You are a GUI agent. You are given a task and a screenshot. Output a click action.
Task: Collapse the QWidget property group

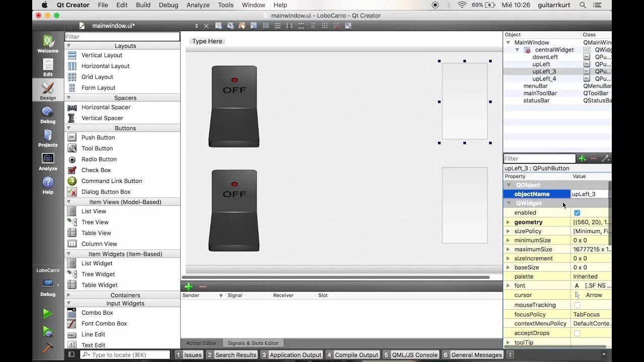[509, 203]
